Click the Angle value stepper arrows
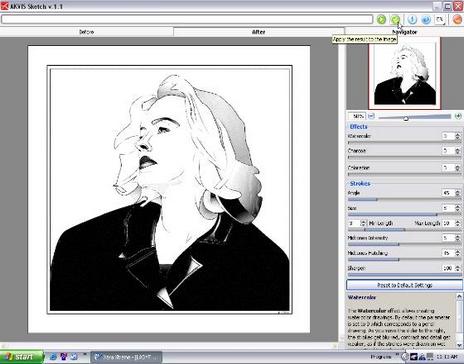The height and width of the screenshot is (364, 464). 458,193
